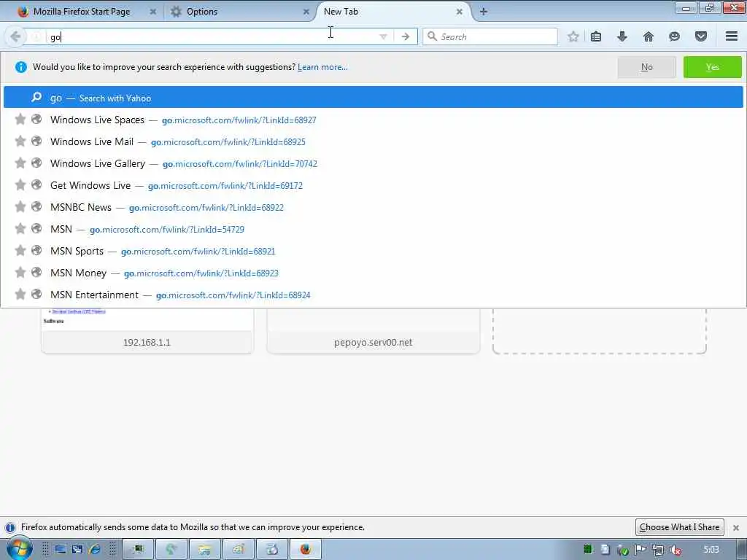747x560 pixels.
Task: Pick the MSN bookmark suggestion
Action: pyautogui.click(x=373, y=230)
